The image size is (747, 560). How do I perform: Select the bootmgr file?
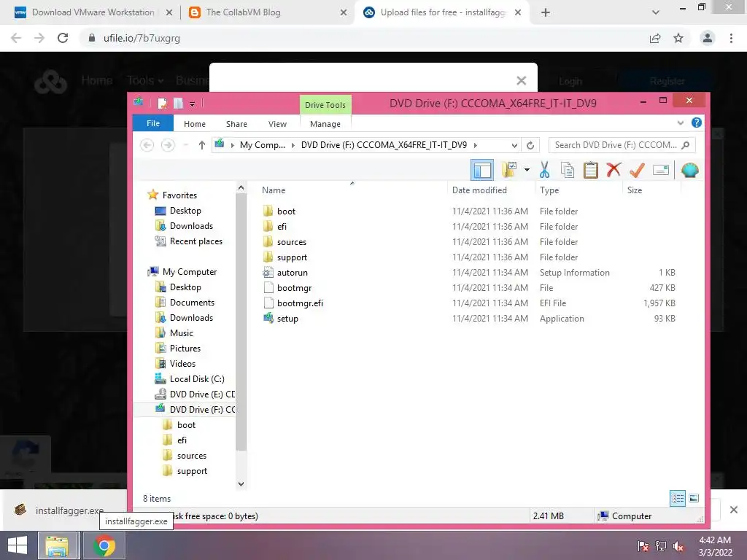(x=294, y=287)
